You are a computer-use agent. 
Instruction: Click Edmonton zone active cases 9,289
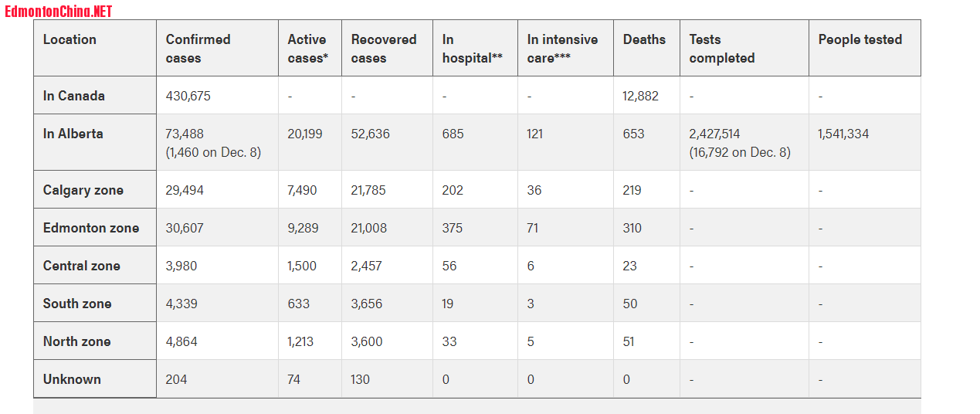pyautogui.click(x=303, y=228)
